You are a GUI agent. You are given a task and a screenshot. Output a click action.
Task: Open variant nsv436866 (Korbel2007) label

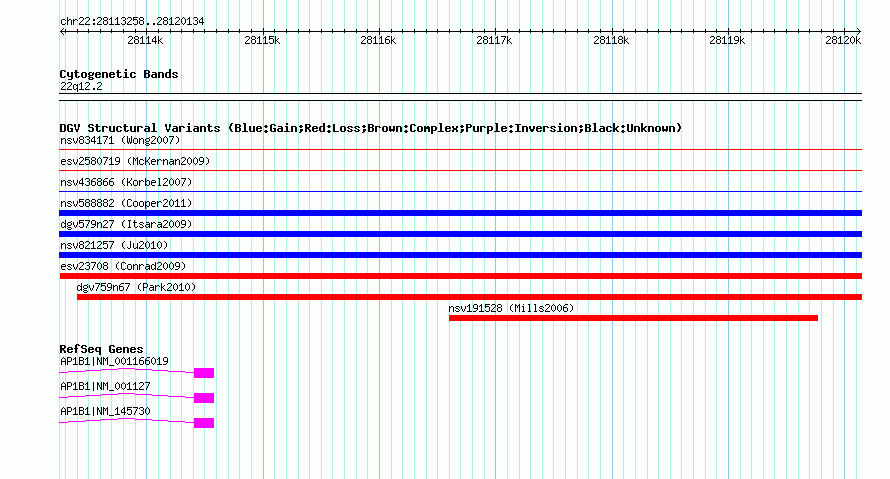click(x=126, y=182)
